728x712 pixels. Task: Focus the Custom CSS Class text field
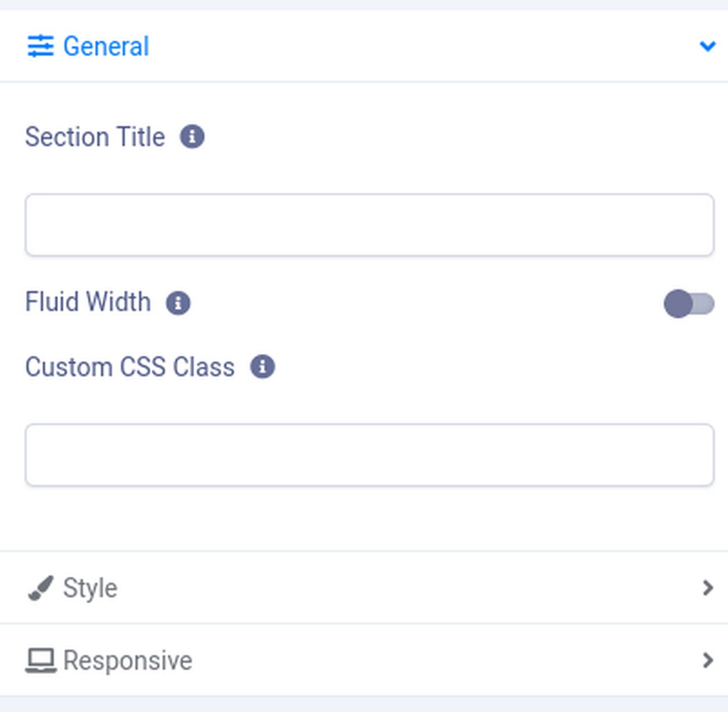369,455
